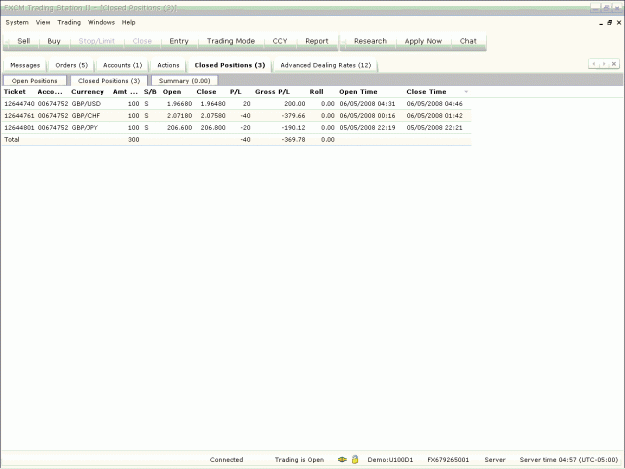Sort by the Roll column header
The width and height of the screenshot is (625, 469).
point(316,92)
